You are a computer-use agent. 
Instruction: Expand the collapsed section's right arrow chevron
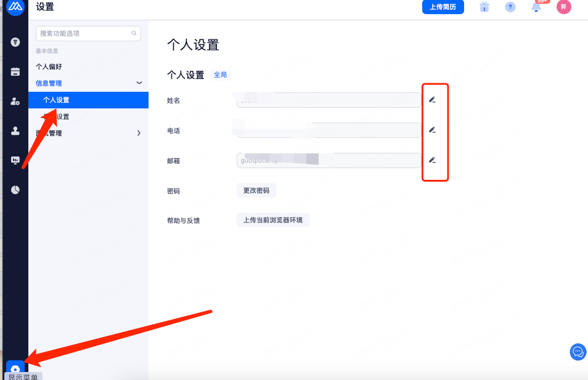(x=139, y=133)
